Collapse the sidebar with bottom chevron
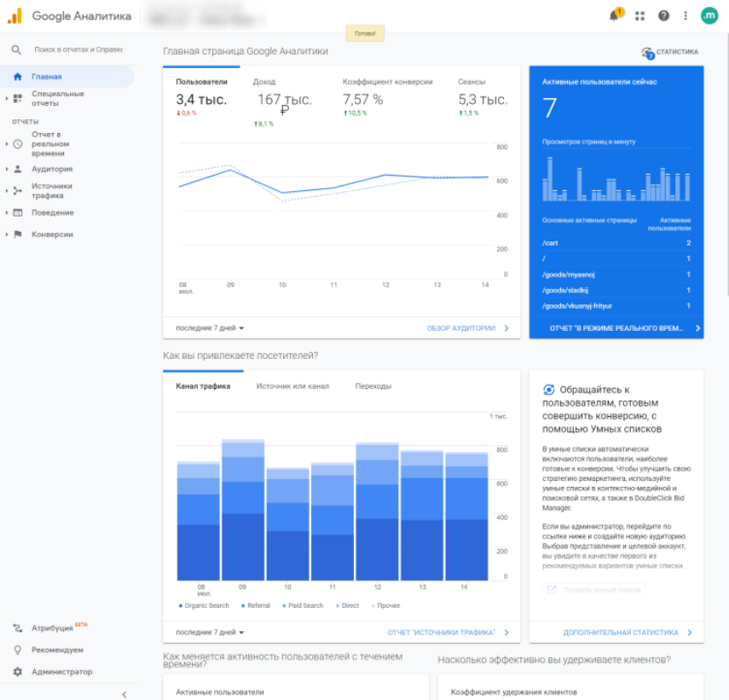729x700 pixels. point(124,694)
